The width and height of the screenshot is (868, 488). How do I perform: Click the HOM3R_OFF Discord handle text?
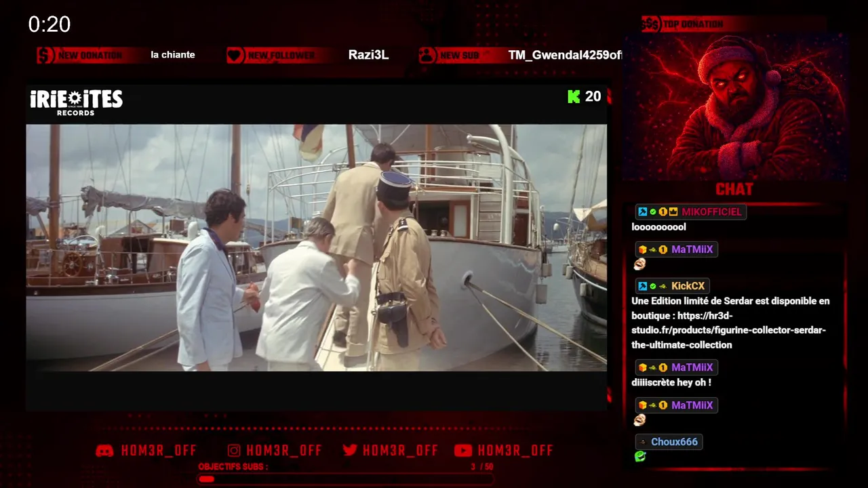[x=159, y=451]
